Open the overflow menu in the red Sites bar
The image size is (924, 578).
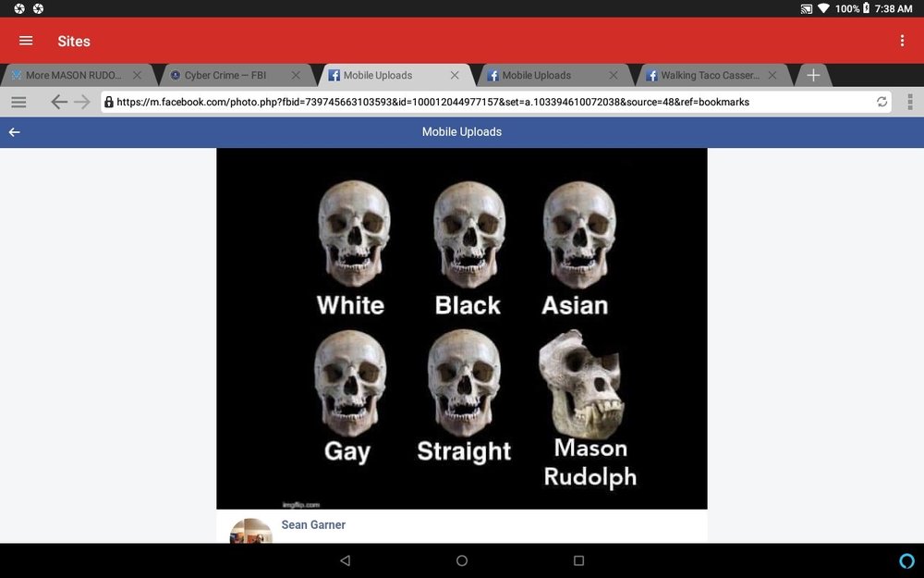[902, 41]
